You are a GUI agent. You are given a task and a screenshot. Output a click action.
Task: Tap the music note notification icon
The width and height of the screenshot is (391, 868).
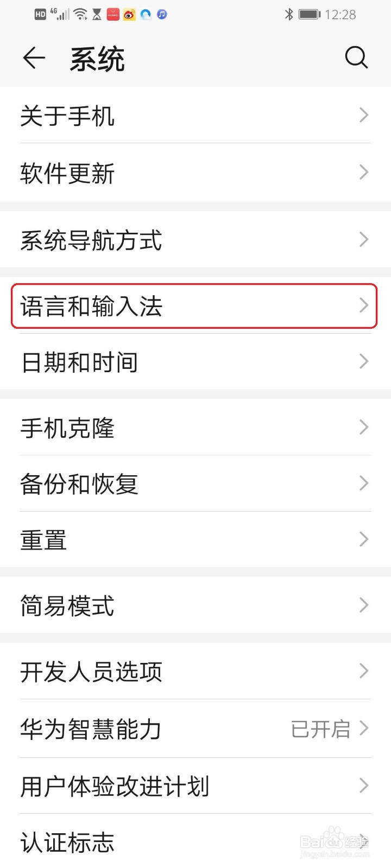(x=162, y=15)
